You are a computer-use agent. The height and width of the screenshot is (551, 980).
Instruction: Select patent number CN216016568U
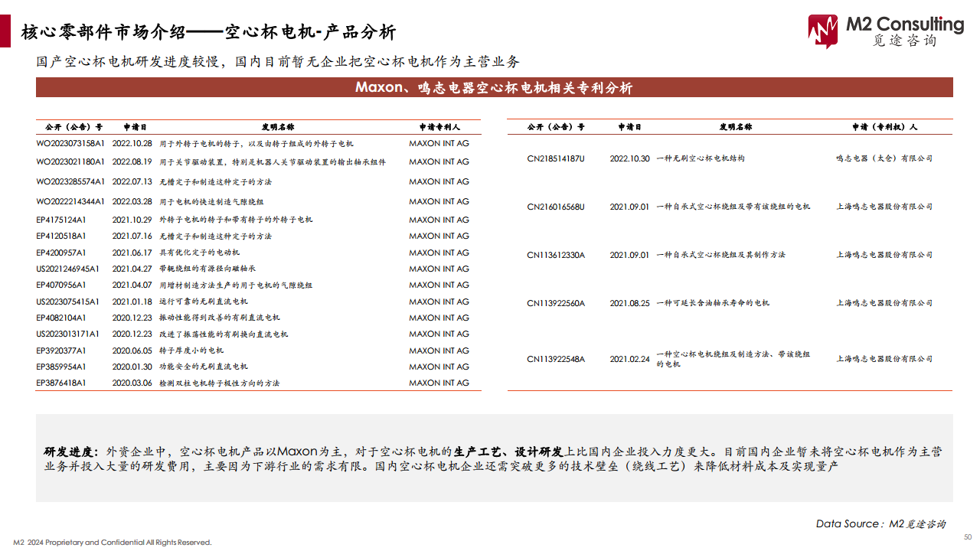coord(556,207)
